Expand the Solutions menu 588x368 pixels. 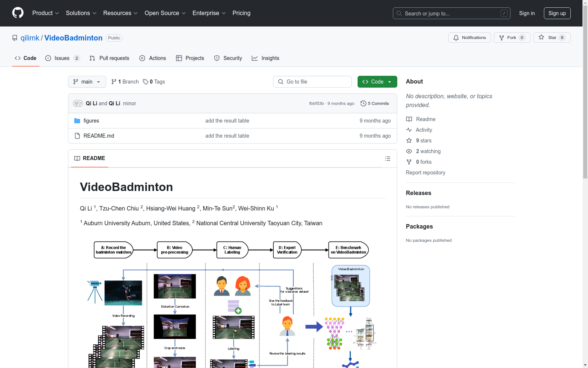(x=81, y=13)
